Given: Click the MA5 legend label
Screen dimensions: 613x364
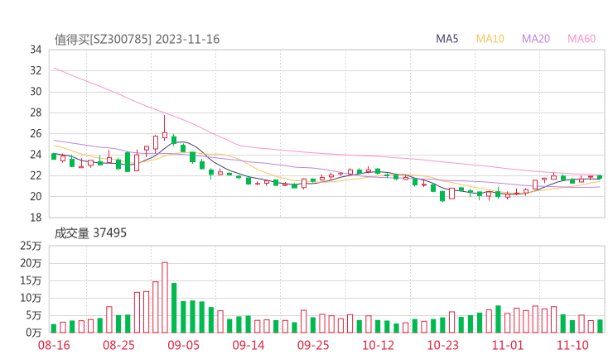Looking at the screenshot, I should pyautogui.click(x=446, y=39).
